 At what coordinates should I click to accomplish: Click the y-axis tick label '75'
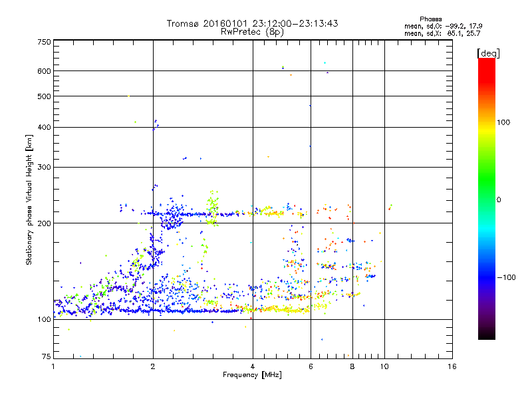(46, 356)
